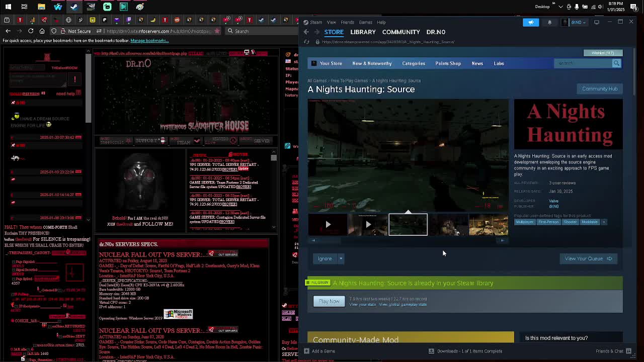Click the Steam store search magnifier
The height and width of the screenshot is (362, 644).
[616, 63]
